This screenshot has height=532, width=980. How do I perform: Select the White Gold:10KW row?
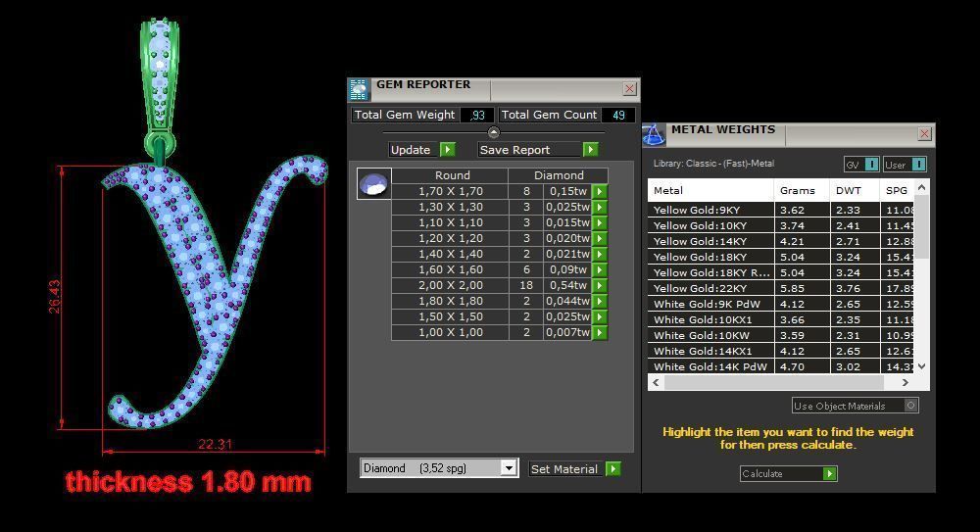(782, 335)
